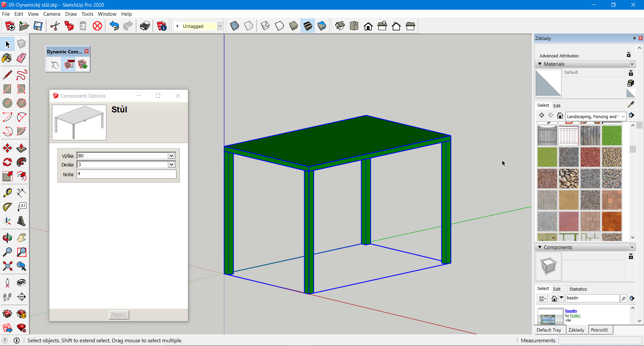Select the Paint Bucket tool

pos(7,58)
